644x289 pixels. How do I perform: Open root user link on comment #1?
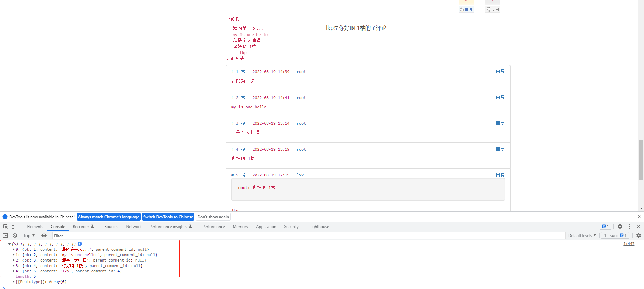pyautogui.click(x=301, y=72)
